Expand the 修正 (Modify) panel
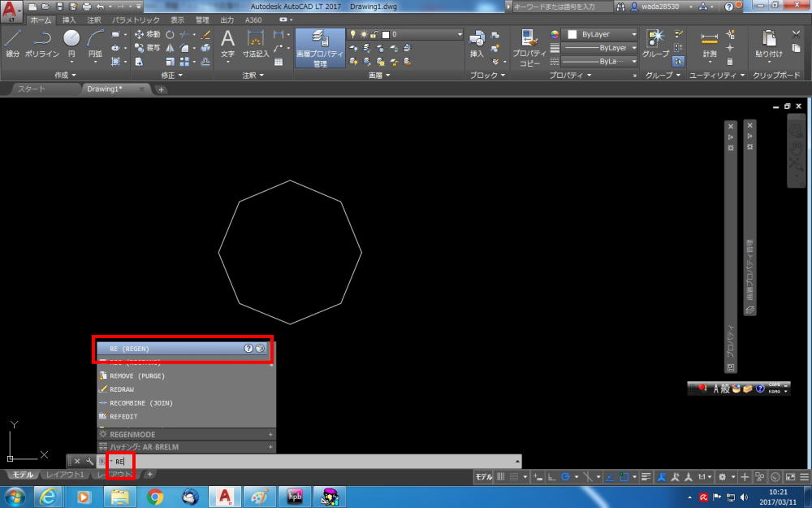Viewport: 812px width, 508px height. (x=171, y=75)
